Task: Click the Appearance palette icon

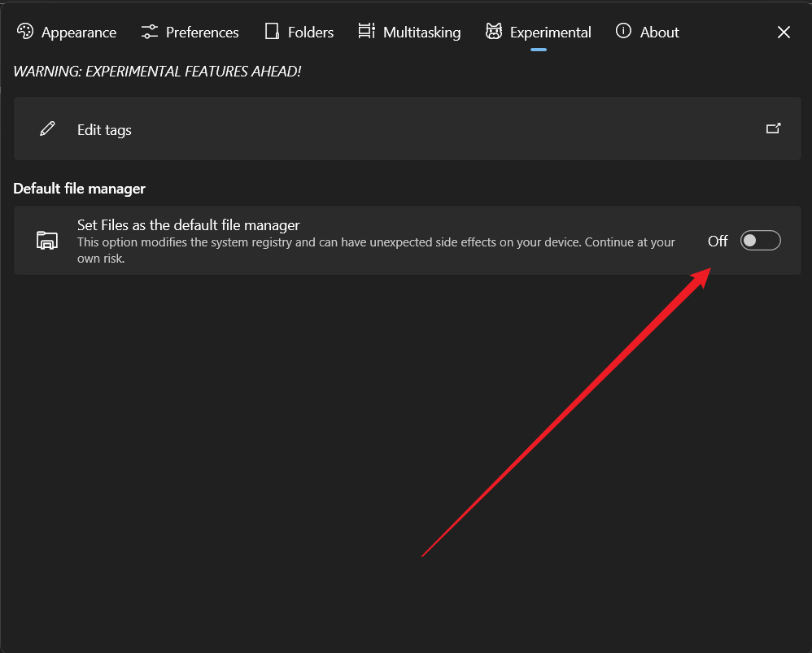Action: 25,31
